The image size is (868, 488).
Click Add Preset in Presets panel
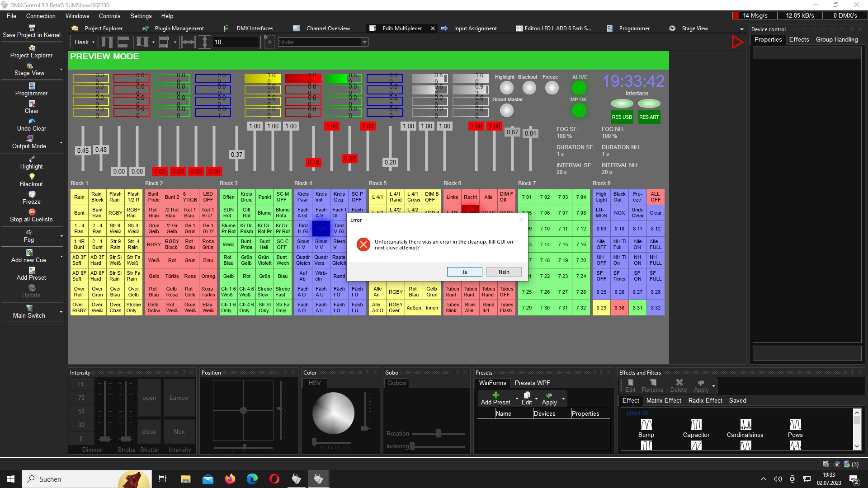click(x=495, y=398)
